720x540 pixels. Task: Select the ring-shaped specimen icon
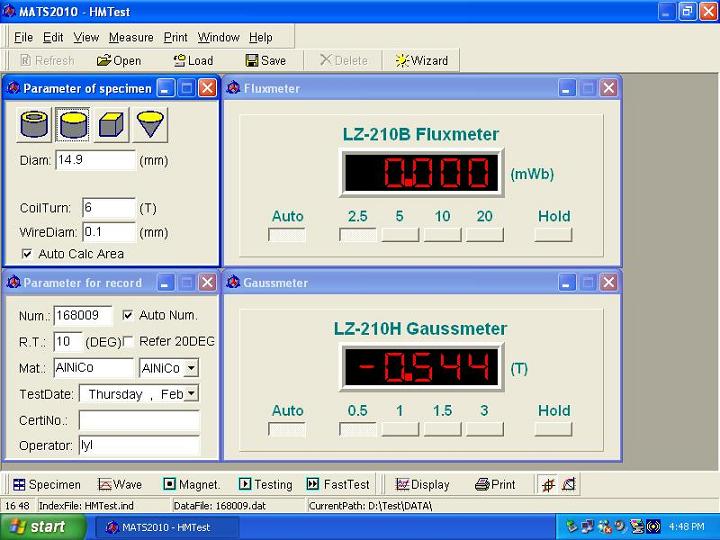tap(35, 125)
